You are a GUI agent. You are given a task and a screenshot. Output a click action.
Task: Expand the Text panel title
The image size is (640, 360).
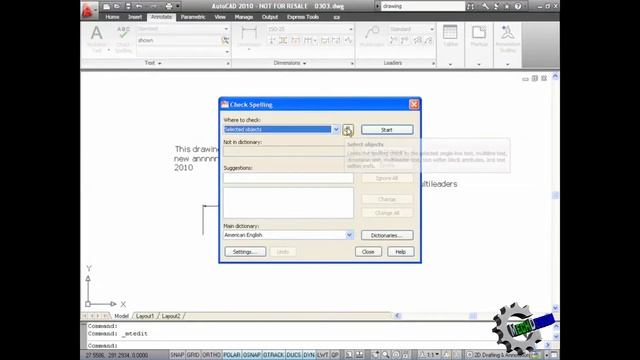coord(153,63)
